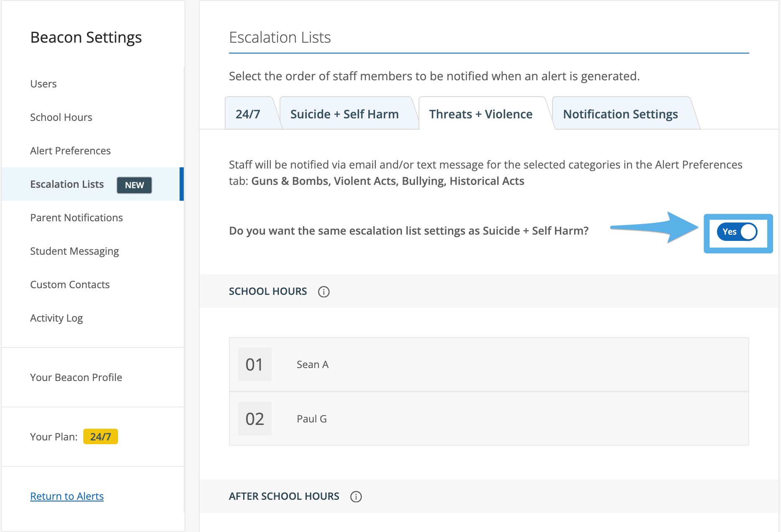This screenshot has width=781, height=532.
Task: Open the School Hours settings section
Action: [x=61, y=117]
